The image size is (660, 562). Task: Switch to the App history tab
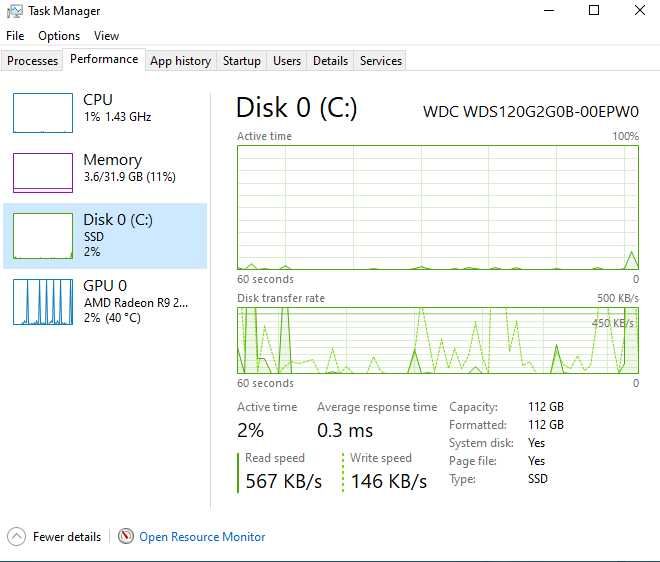tap(180, 61)
